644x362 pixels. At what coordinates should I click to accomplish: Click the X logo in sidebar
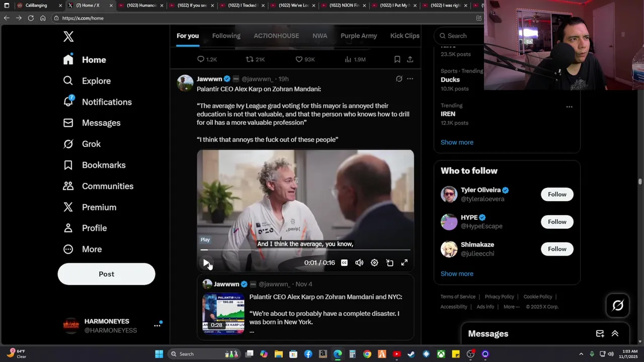68,36
